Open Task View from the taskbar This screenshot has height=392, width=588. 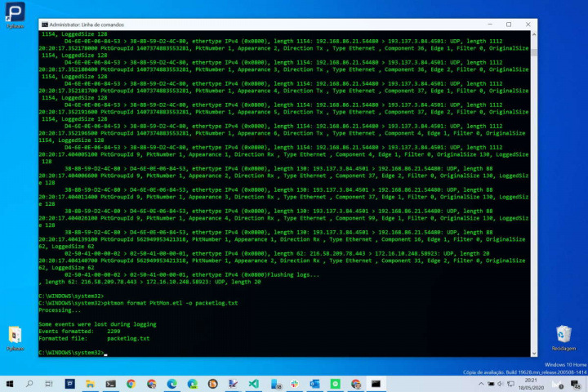click(50, 383)
